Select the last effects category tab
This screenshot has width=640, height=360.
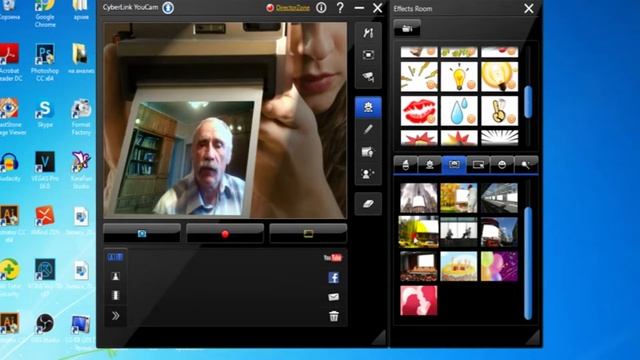pos(526,164)
